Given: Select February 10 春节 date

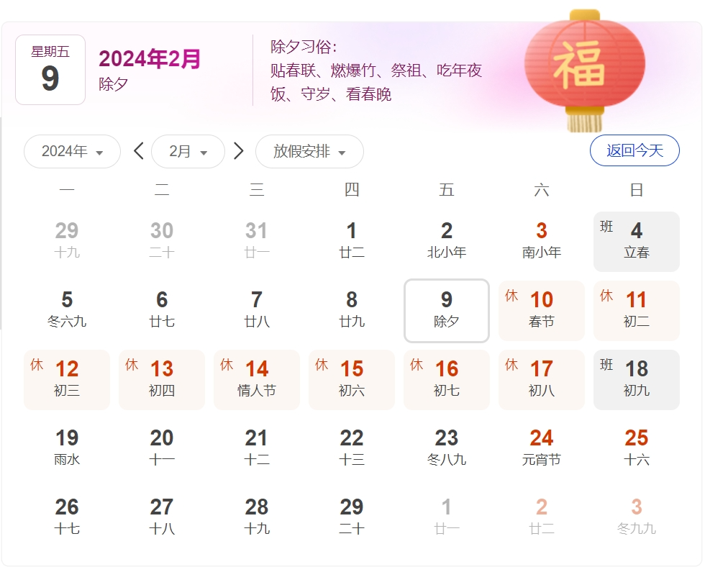Looking at the screenshot, I should click(542, 311).
